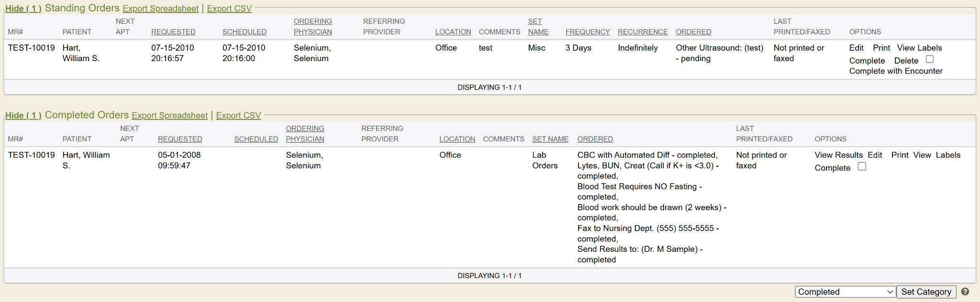
Task: Edit the standing Other Ultrasound order
Action: pos(856,48)
